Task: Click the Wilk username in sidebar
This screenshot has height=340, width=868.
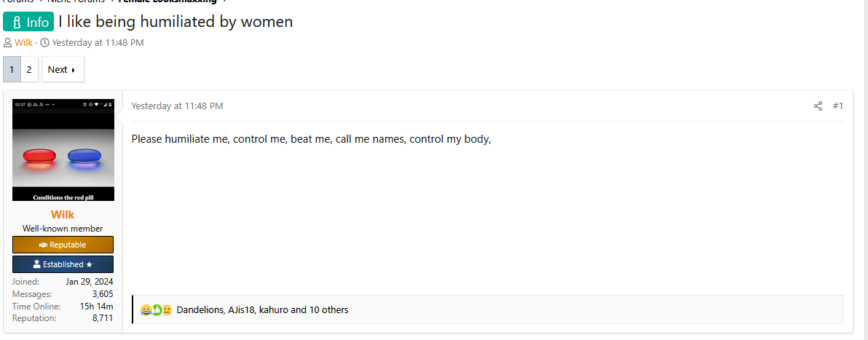Action: [x=63, y=215]
